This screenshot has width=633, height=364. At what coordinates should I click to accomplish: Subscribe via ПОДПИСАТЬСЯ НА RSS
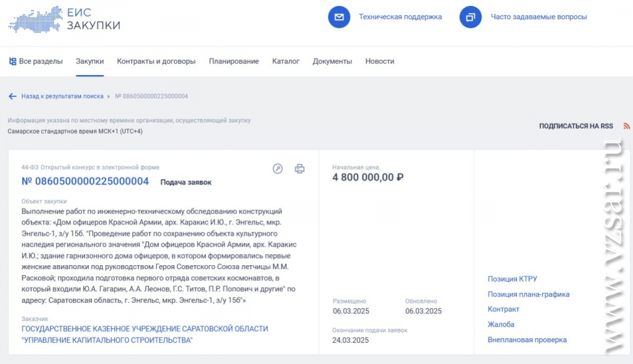click(x=576, y=126)
